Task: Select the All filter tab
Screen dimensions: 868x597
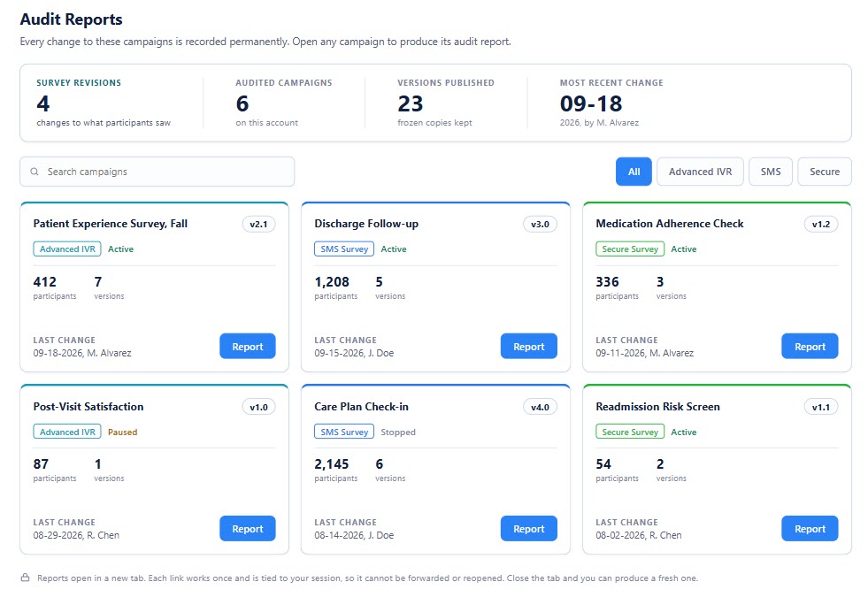Action: pyautogui.click(x=634, y=172)
